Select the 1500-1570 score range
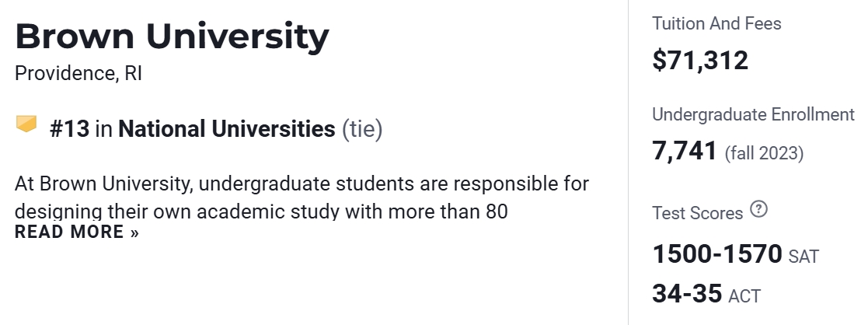 point(716,254)
